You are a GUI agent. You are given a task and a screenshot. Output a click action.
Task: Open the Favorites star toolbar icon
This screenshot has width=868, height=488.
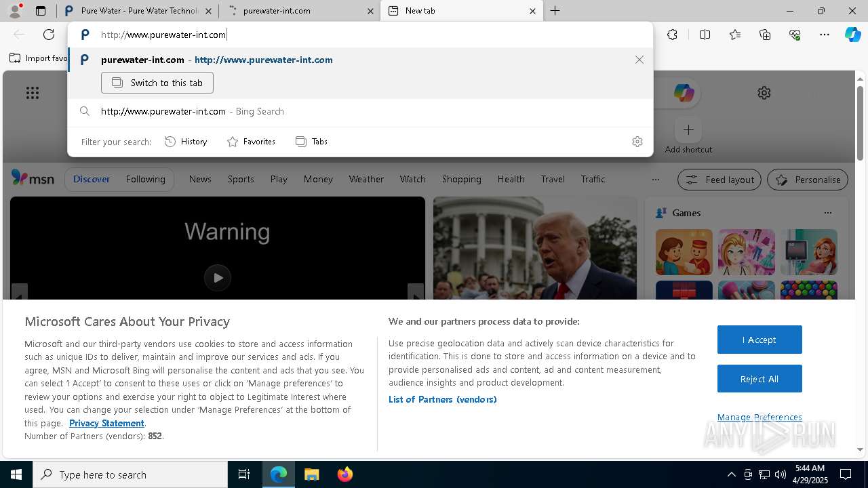[x=735, y=35]
